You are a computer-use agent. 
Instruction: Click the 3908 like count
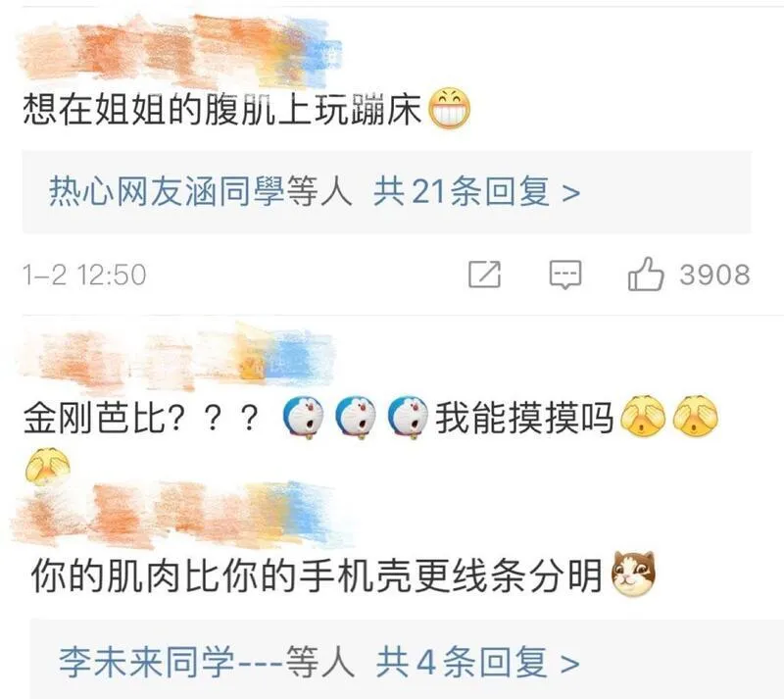(x=714, y=275)
